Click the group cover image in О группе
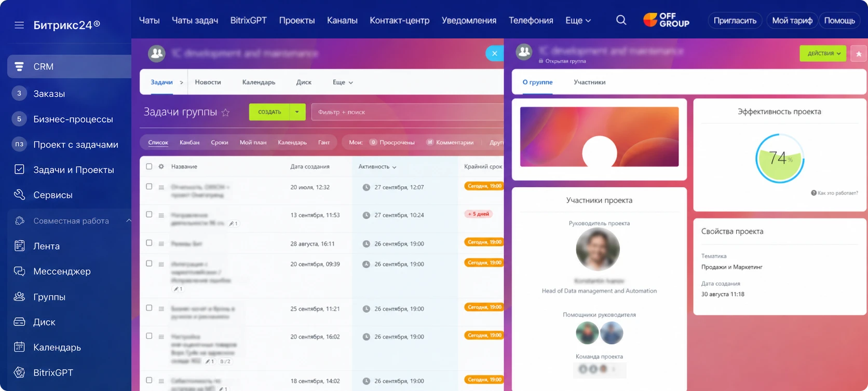This screenshot has width=868, height=391. [599, 137]
